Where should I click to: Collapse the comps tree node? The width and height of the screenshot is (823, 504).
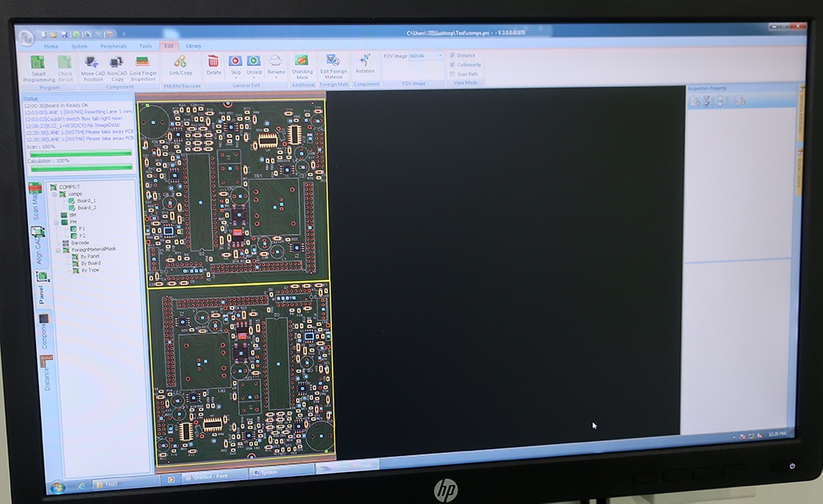(x=54, y=194)
